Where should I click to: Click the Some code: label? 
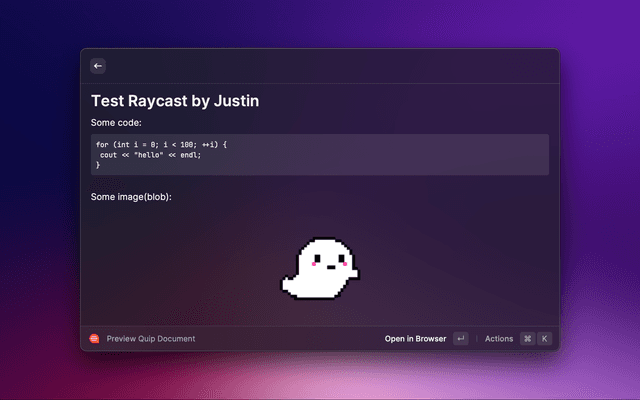(116, 123)
